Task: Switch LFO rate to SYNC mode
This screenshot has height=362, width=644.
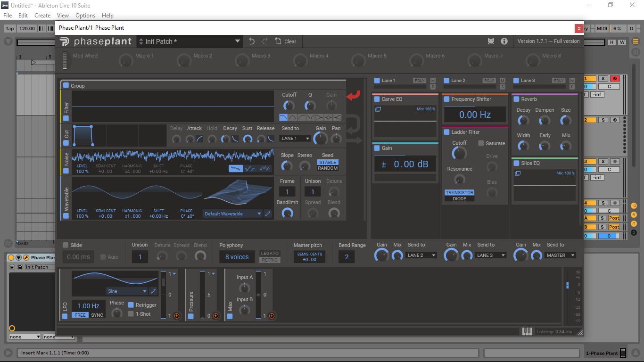Action: tap(97, 315)
